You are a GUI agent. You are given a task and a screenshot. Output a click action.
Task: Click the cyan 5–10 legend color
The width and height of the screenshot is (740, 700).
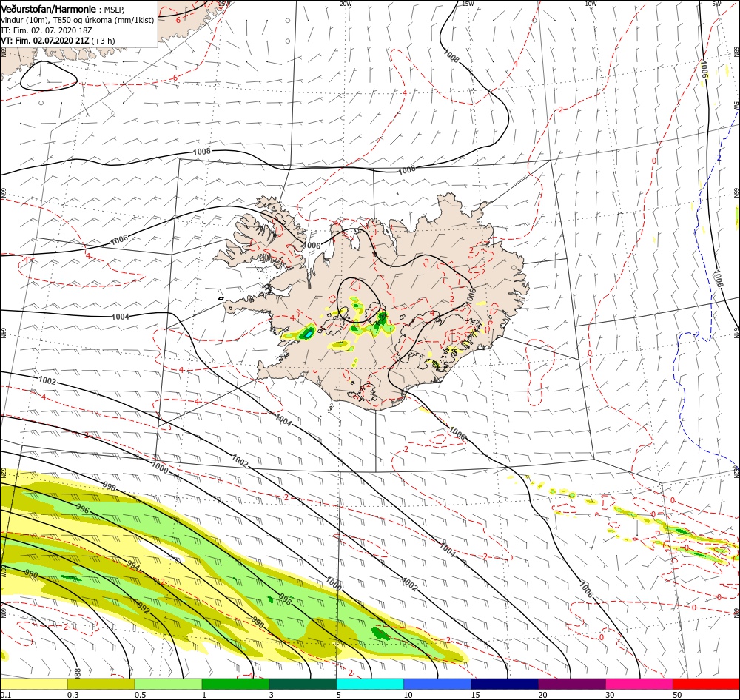[x=370, y=684]
